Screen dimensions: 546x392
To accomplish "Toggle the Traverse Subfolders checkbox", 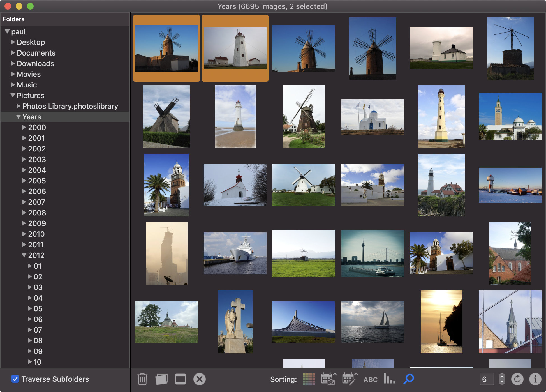I will 15,379.
